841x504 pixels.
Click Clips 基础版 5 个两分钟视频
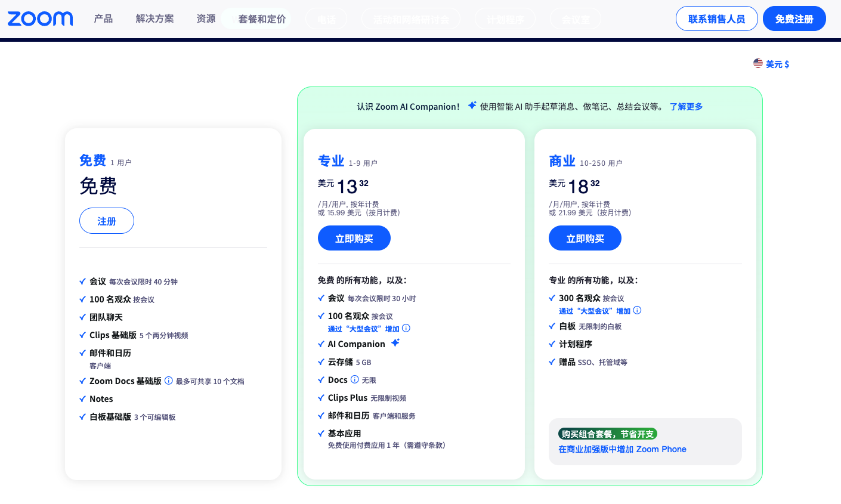(x=139, y=335)
